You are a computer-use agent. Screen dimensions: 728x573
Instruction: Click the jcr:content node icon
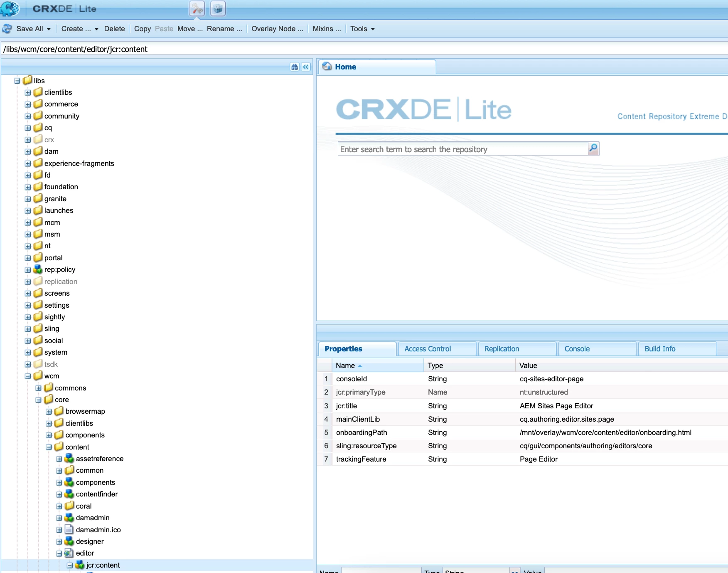pos(80,565)
